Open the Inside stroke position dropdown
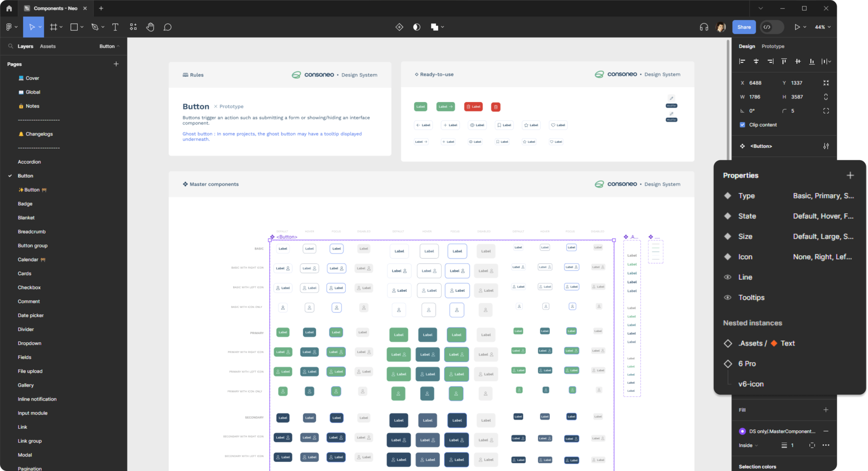868x471 pixels. pos(748,445)
